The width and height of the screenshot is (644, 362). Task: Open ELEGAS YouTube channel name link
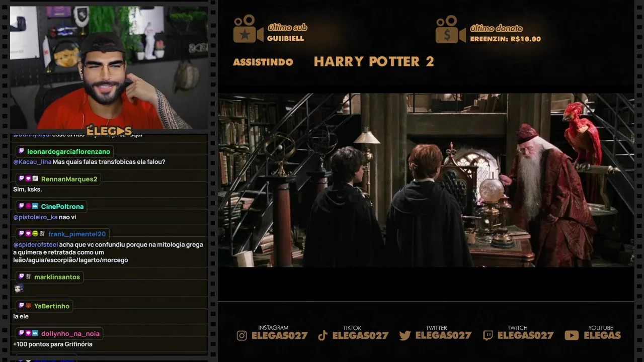602,335
